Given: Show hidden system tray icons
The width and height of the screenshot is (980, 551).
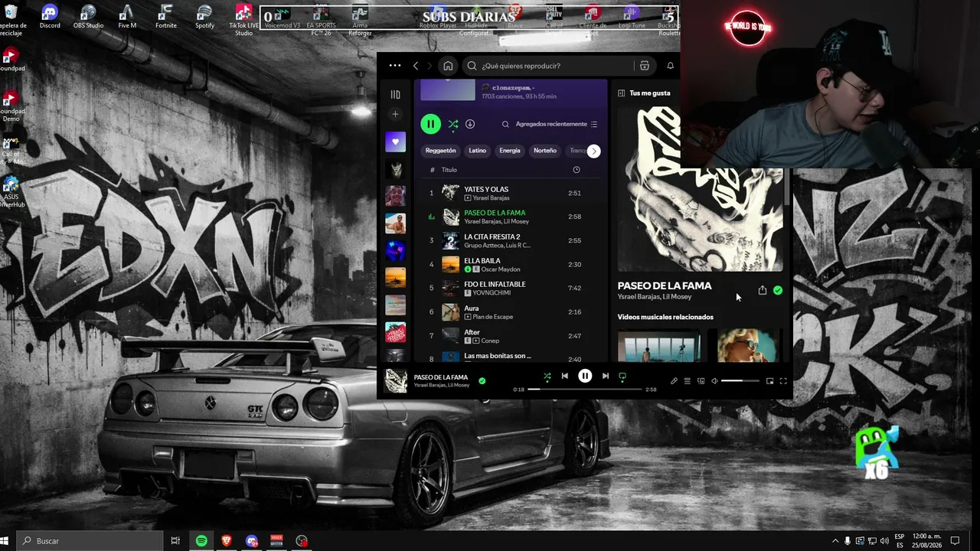Looking at the screenshot, I should [x=835, y=541].
